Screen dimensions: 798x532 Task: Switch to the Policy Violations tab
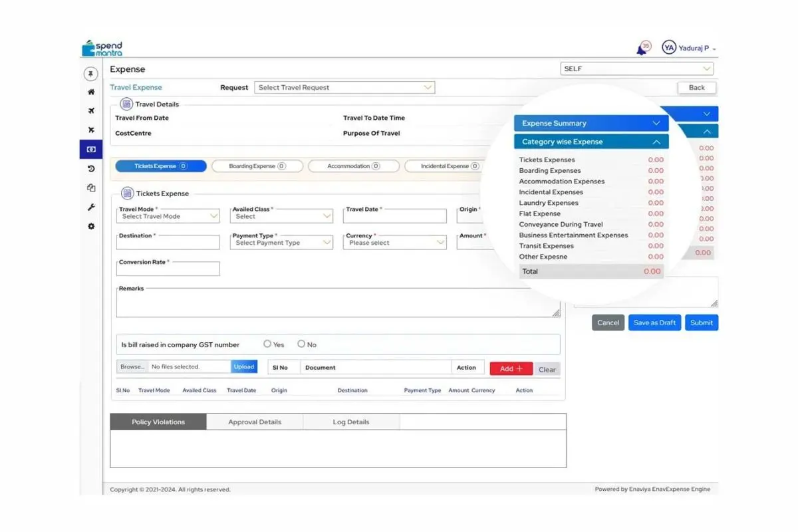coord(158,422)
